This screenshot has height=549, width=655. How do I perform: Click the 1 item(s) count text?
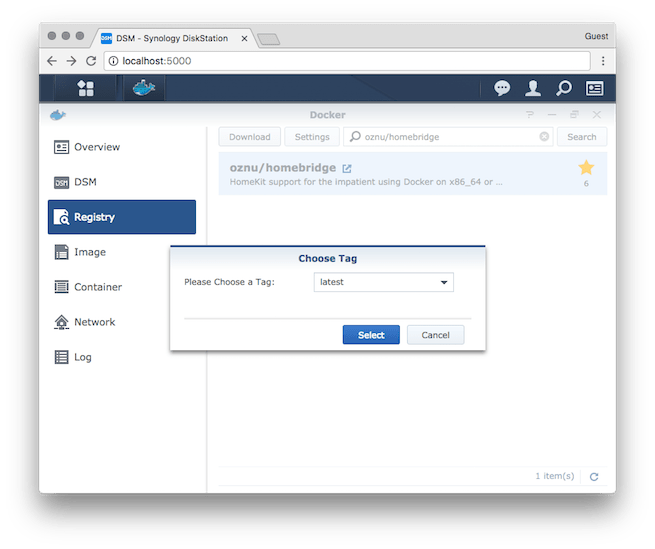[x=555, y=476]
